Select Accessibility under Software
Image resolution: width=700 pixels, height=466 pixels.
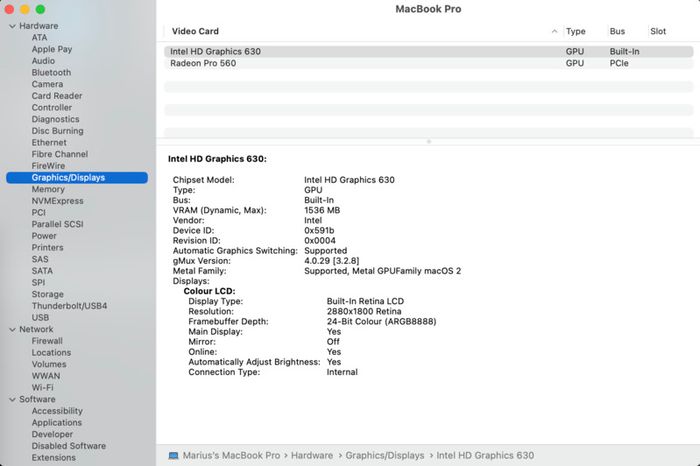coord(57,411)
